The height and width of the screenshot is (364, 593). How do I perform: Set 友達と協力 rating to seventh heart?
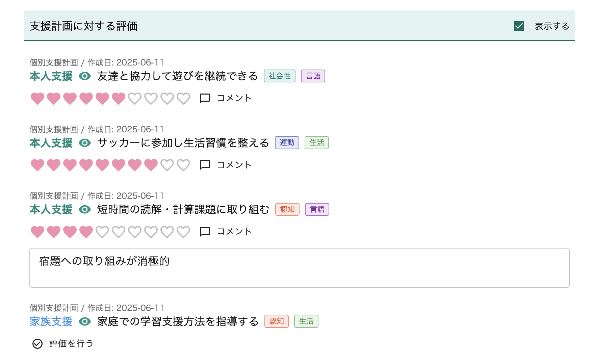point(135,99)
